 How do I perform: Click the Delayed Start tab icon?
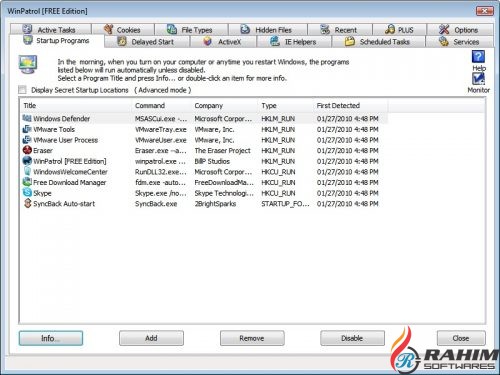[x=122, y=41]
